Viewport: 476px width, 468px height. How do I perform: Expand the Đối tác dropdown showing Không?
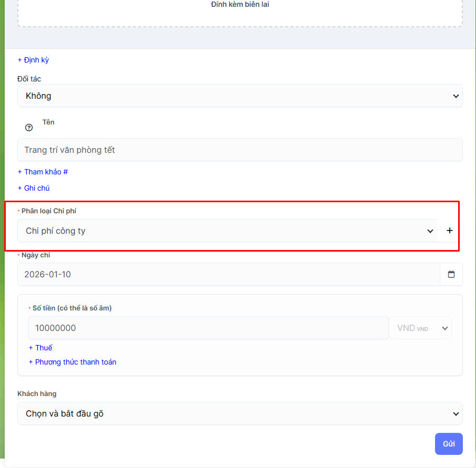coord(240,96)
